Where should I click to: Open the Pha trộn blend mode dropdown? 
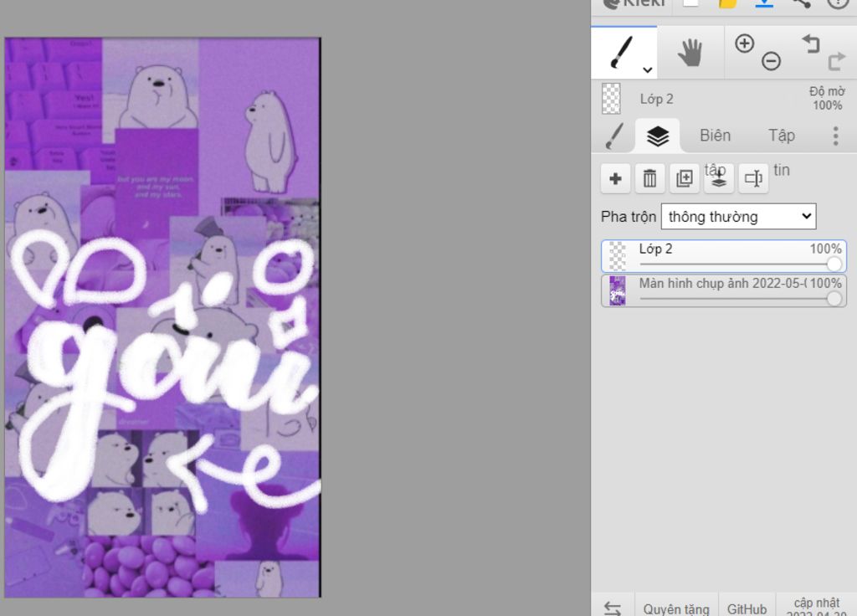coord(738,217)
